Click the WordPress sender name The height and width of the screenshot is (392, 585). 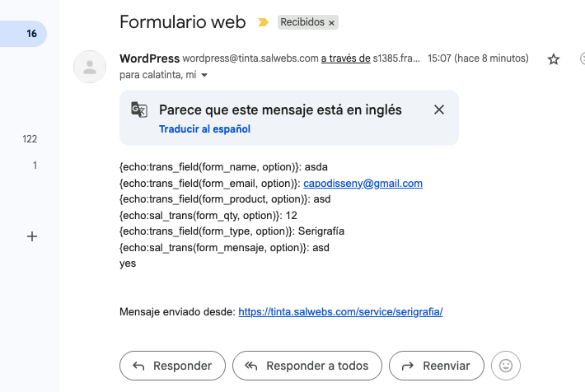click(x=148, y=58)
